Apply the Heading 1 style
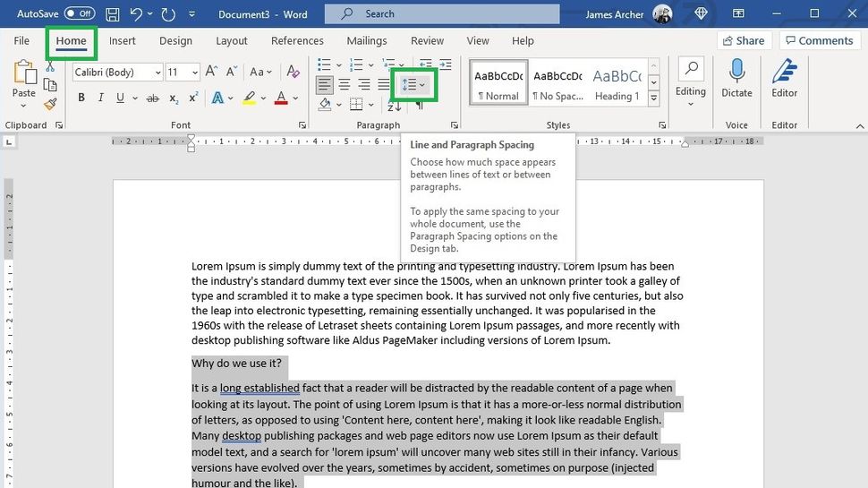 click(617, 82)
